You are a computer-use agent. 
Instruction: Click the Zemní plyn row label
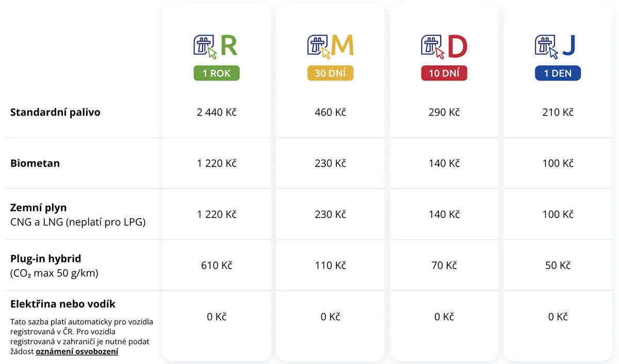(39, 208)
